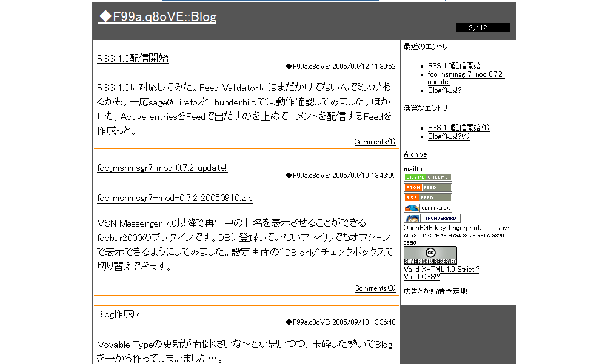Open the 'RSS 1.0配信開始' post title

133,59
